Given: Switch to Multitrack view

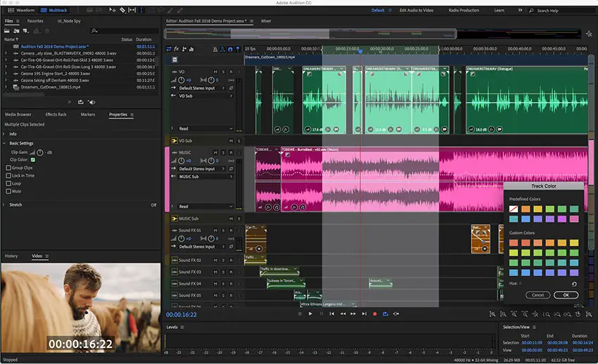Looking at the screenshot, I should (53, 11).
